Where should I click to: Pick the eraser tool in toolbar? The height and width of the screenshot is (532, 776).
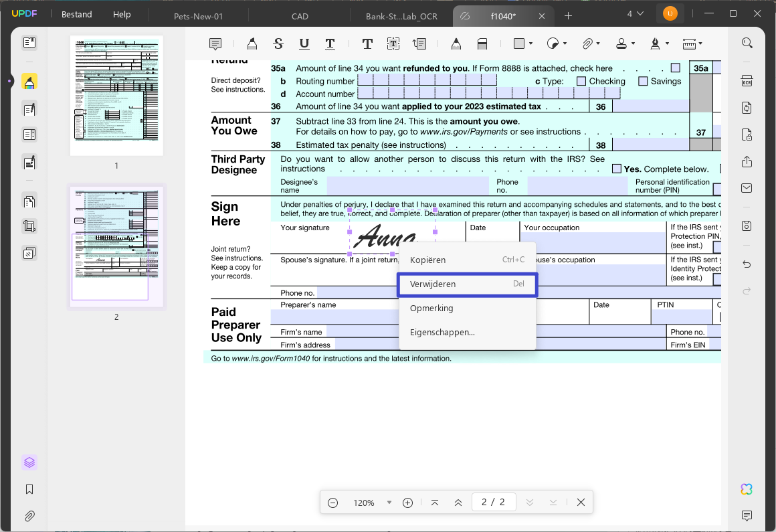click(x=482, y=43)
